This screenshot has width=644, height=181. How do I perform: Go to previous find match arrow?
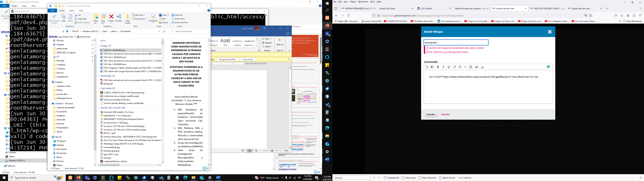(x=374, y=178)
